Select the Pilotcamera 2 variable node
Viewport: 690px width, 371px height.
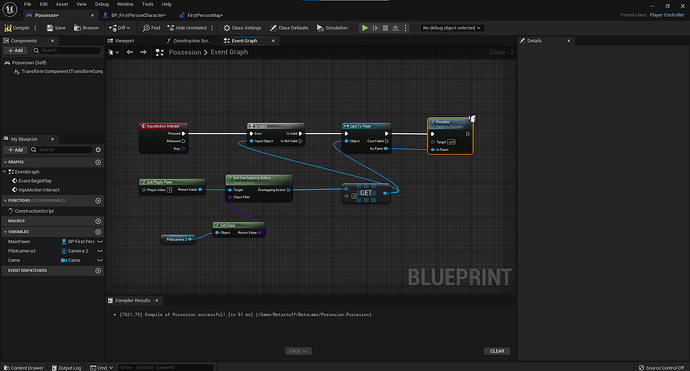pyautogui.click(x=177, y=239)
